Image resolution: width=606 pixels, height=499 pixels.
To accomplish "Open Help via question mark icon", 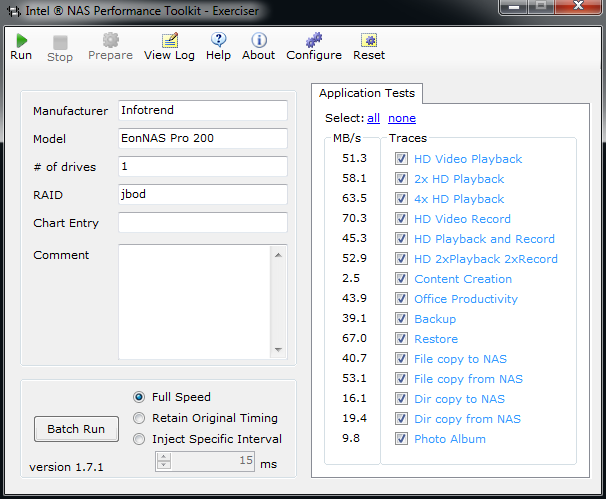I will tap(218, 40).
